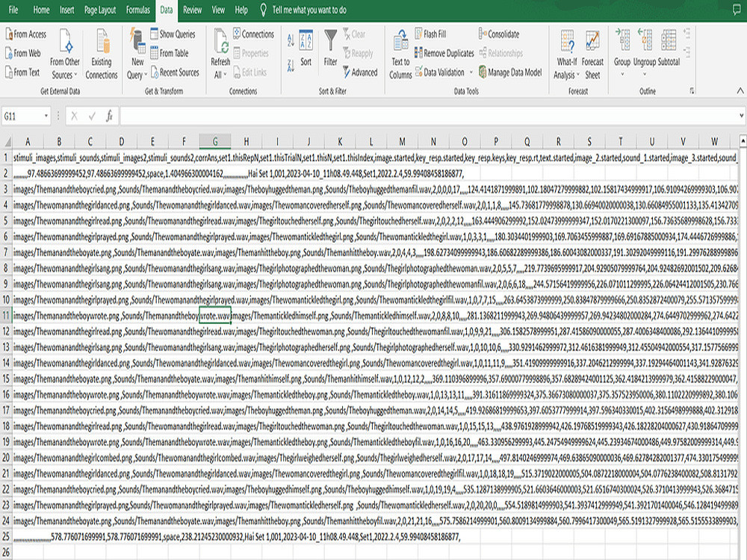Viewport: 747px width, 560px height.
Task: Click the From Web icon
Action: point(8,53)
